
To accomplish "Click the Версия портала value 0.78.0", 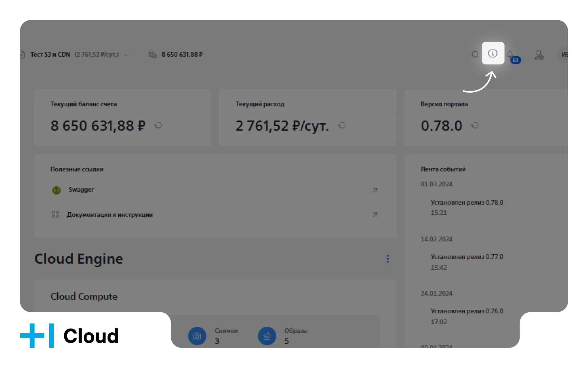I will point(441,126).
